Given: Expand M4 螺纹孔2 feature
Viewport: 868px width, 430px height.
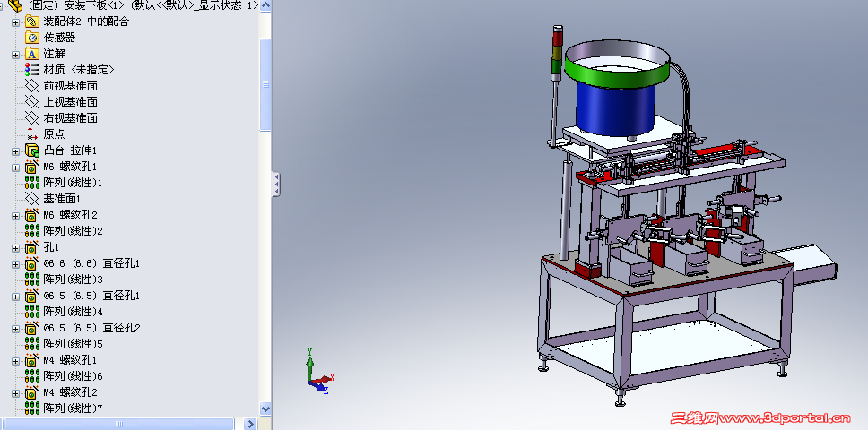Looking at the screenshot, I should tap(15, 393).
